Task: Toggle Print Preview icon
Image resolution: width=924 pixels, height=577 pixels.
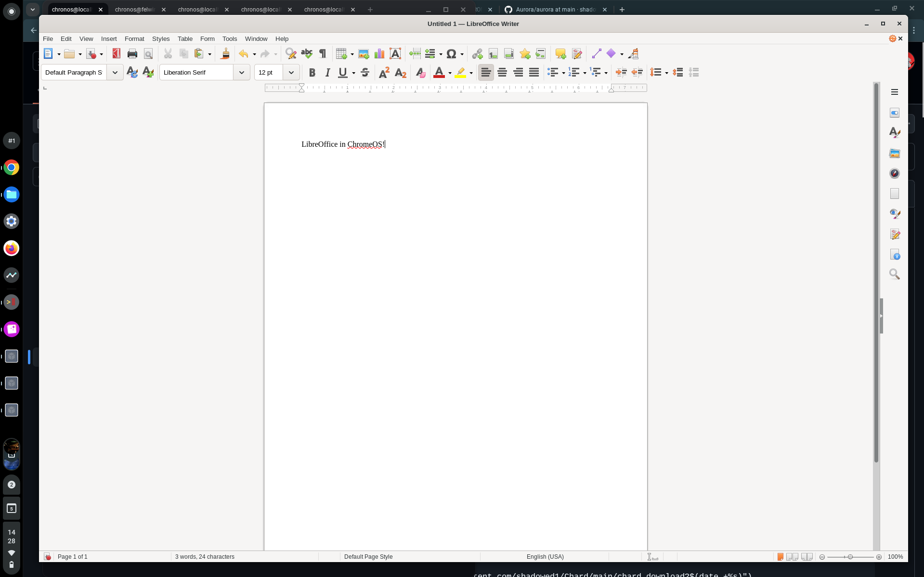Action: coord(148,54)
